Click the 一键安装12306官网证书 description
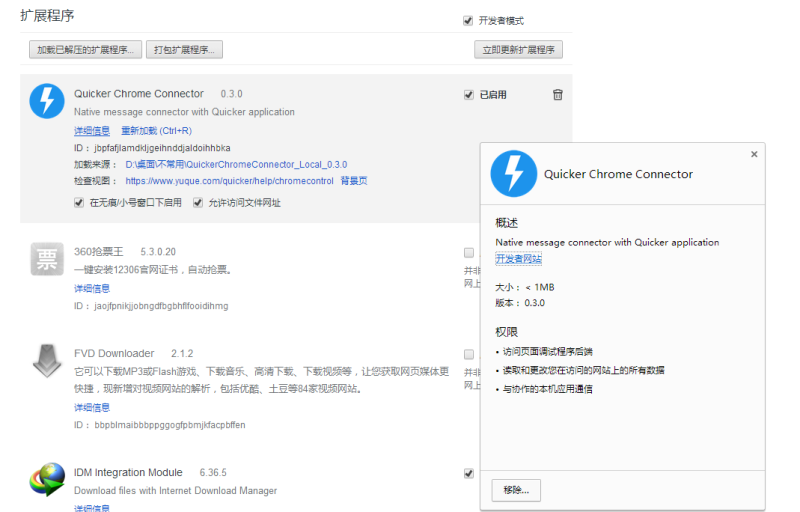 153,270
